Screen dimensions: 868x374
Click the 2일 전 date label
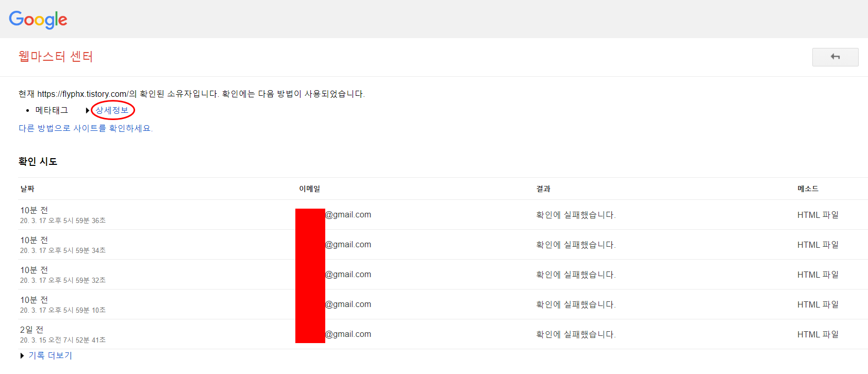pyautogui.click(x=31, y=330)
